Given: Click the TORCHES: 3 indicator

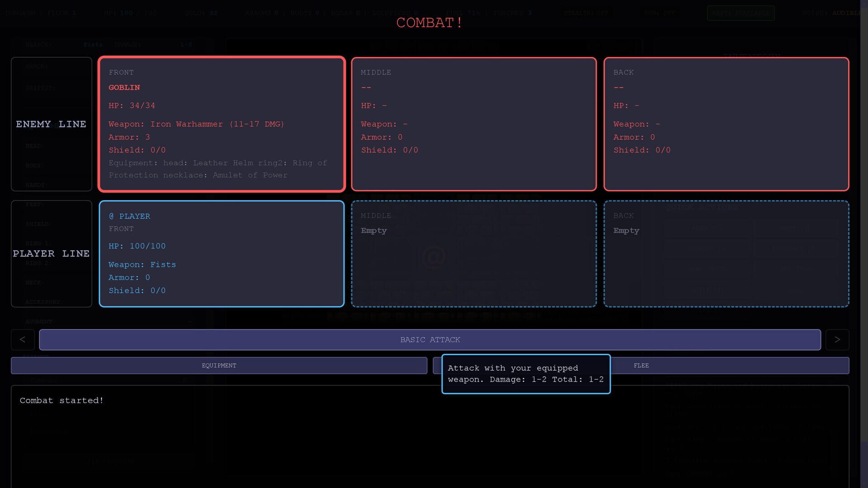Looking at the screenshot, I should coord(513,13).
